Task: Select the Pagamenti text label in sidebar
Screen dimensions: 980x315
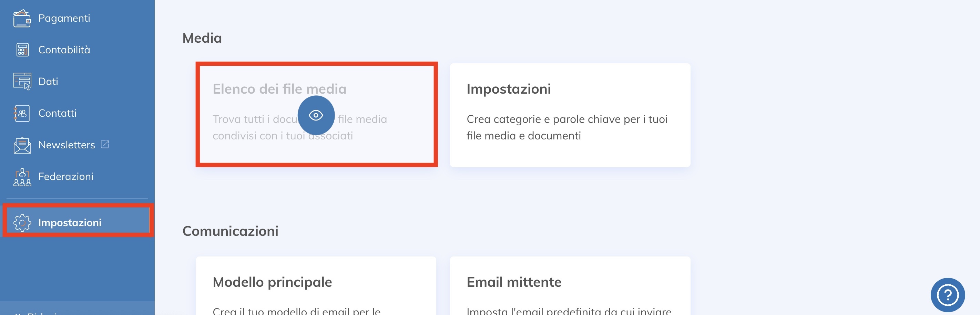Action: (64, 18)
